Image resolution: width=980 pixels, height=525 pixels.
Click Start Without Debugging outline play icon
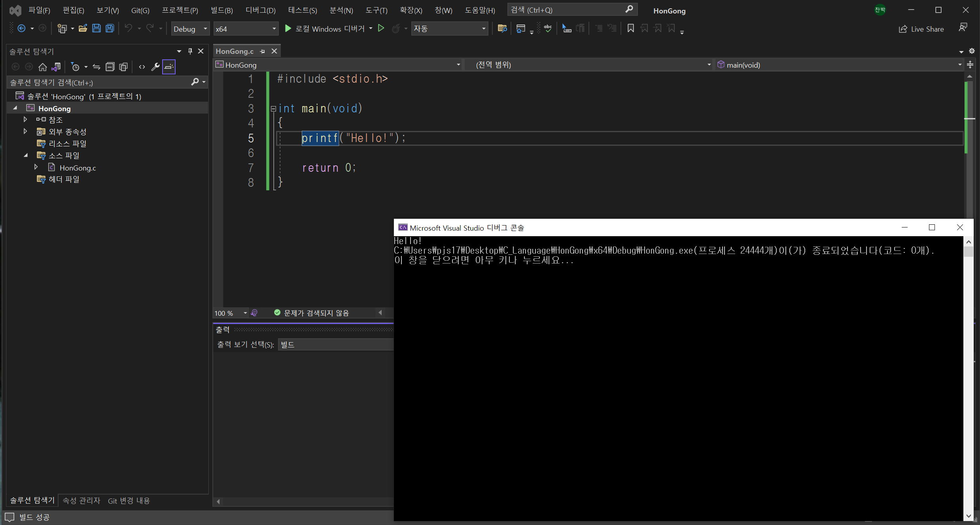click(381, 28)
